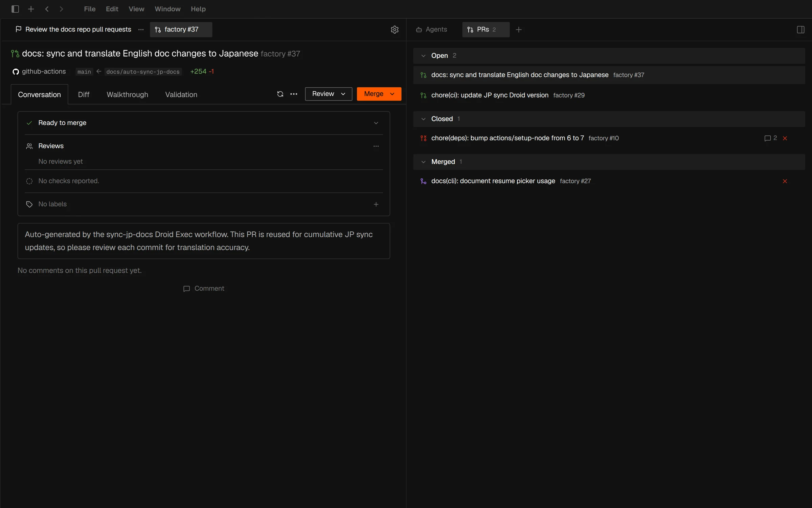Switch to the Walkthrough tab
The height and width of the screenshot is (508, 812).
tap(128, 94)
